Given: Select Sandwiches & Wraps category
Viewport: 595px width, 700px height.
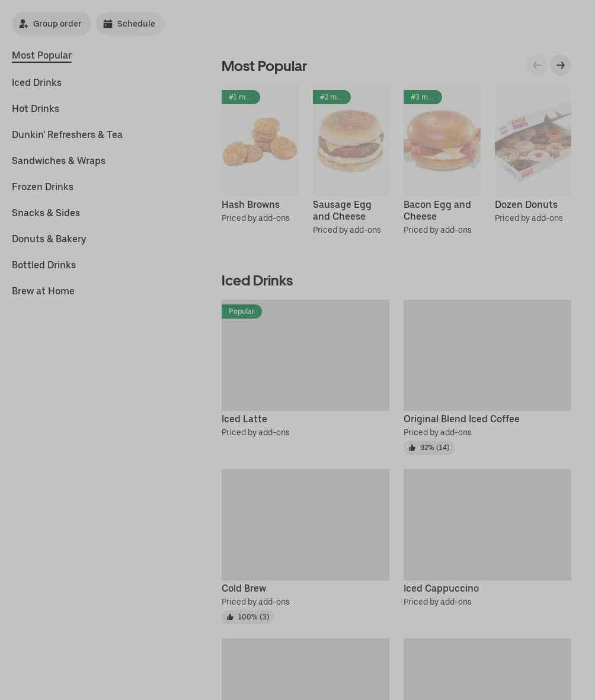Looking at the screenshot, I should pyautogui.click(x=59, y=160).
